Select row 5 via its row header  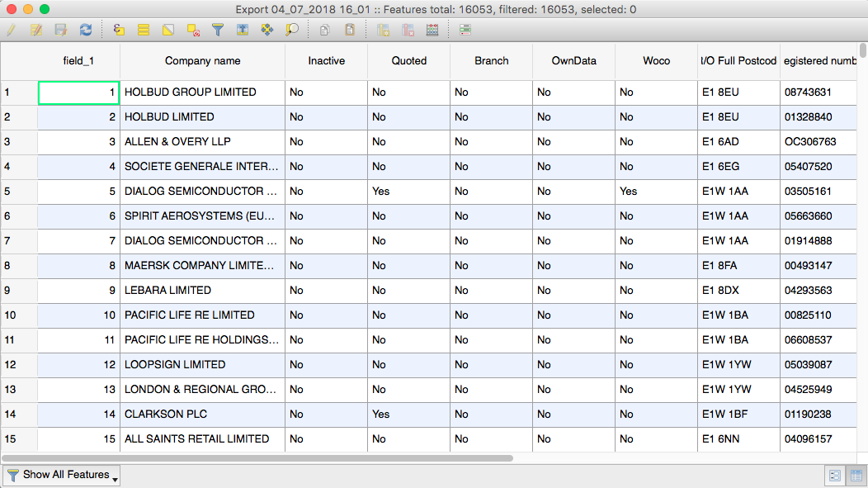pos(19,192)
